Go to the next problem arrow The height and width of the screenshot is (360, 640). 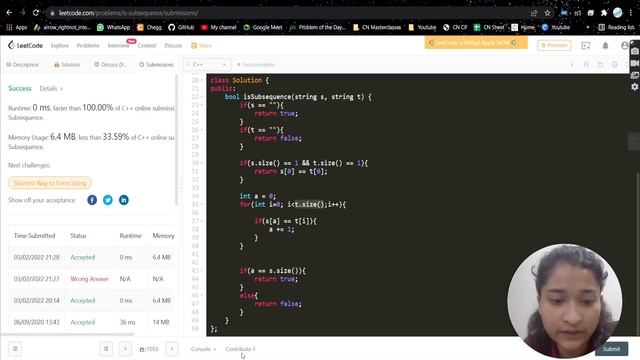172,349
